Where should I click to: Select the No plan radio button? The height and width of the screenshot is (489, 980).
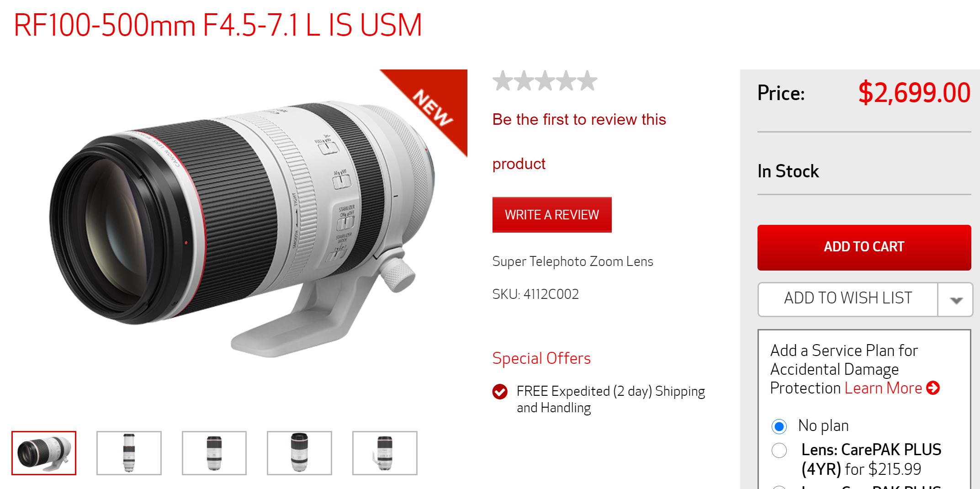click(779, 426)
